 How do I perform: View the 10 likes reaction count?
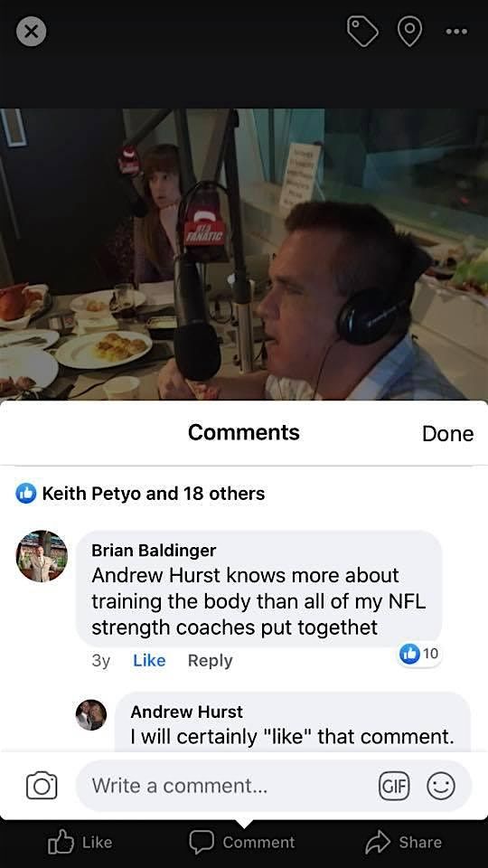tap(420, 654)
